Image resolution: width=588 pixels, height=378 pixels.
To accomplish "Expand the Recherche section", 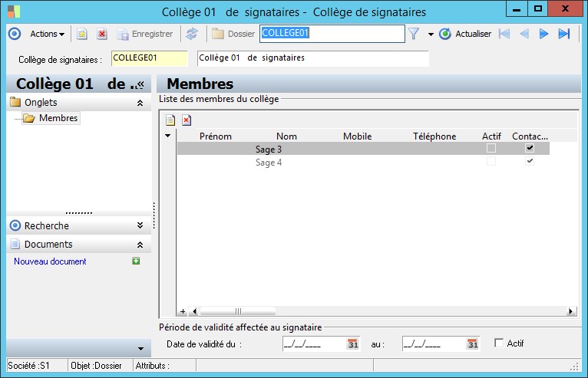I will 140,225.
